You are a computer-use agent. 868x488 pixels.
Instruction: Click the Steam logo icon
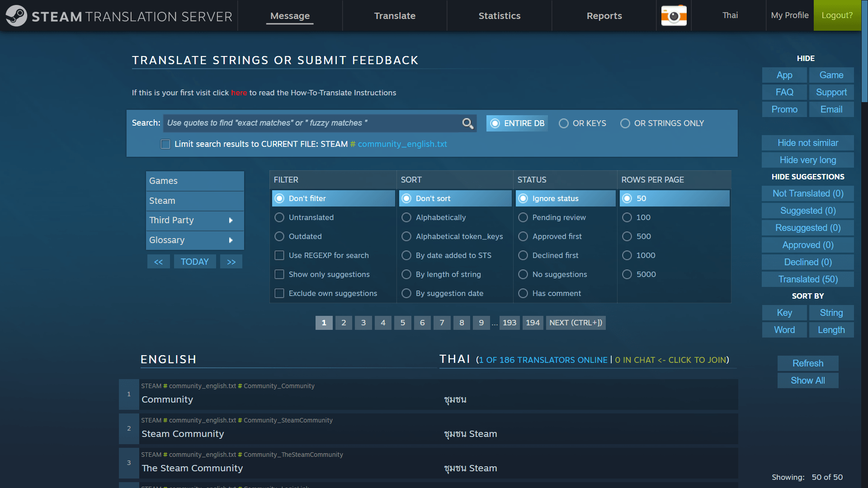[16, 16]
